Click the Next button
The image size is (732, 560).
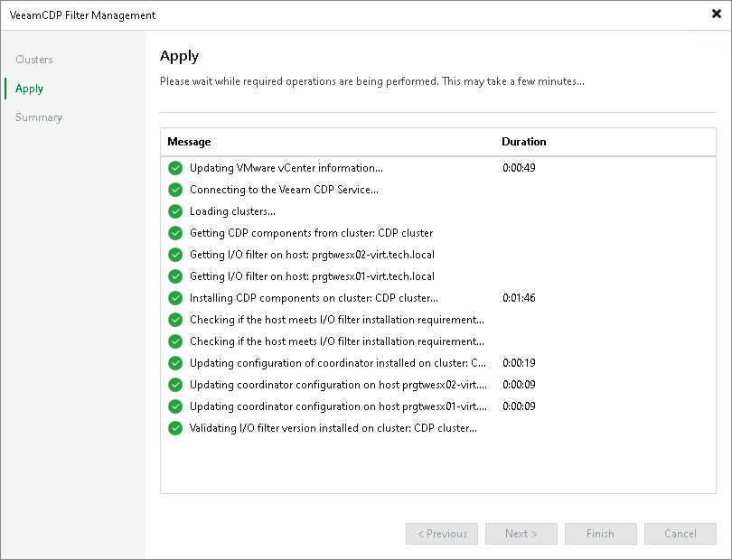(521, 534)
